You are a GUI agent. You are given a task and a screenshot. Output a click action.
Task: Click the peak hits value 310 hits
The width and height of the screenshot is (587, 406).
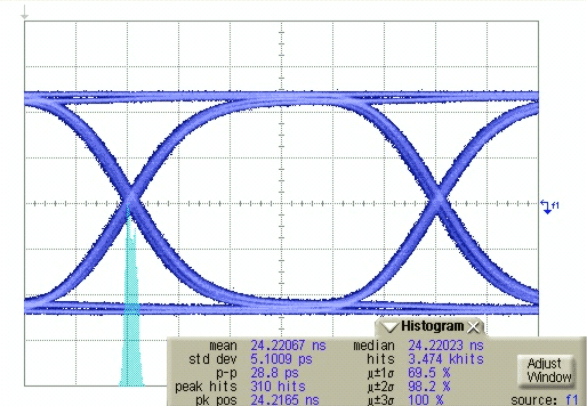(x=278, y=386)
